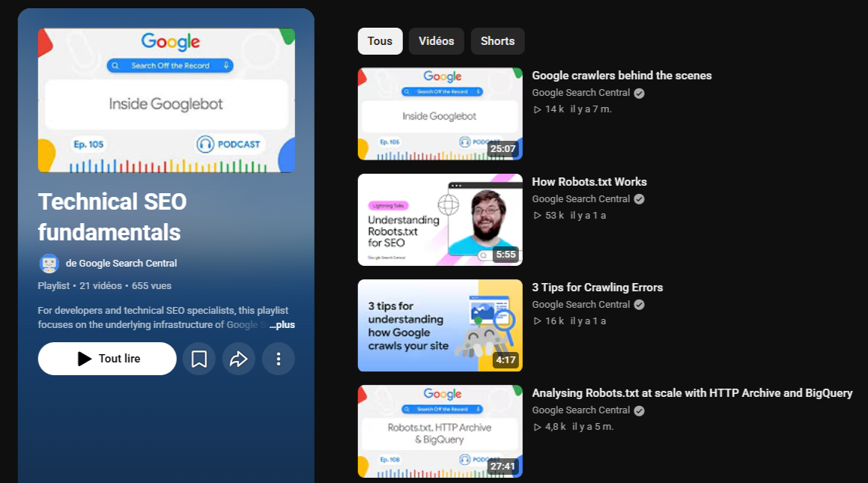
Task: Click the 25:07 Inside Googlebot video thumbnail
Action: tap(440, 114)
